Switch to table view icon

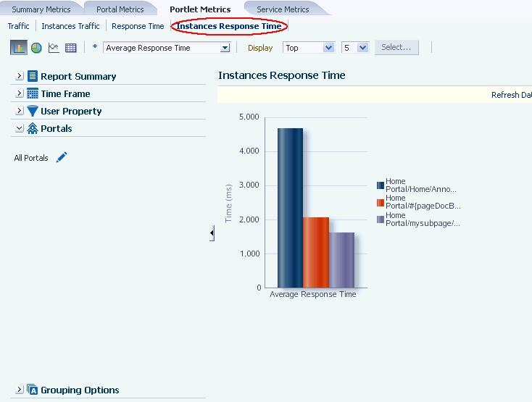point(70,48)
